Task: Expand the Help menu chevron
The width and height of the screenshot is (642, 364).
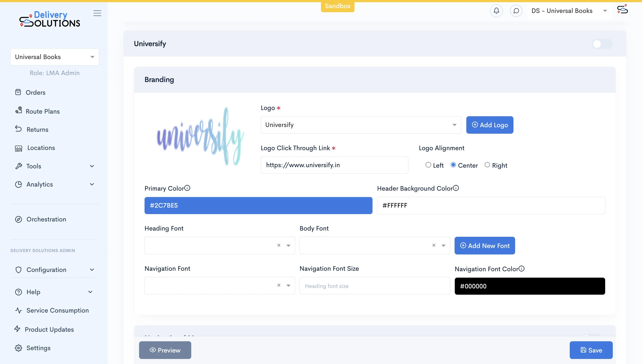Action: pos(90,292)
